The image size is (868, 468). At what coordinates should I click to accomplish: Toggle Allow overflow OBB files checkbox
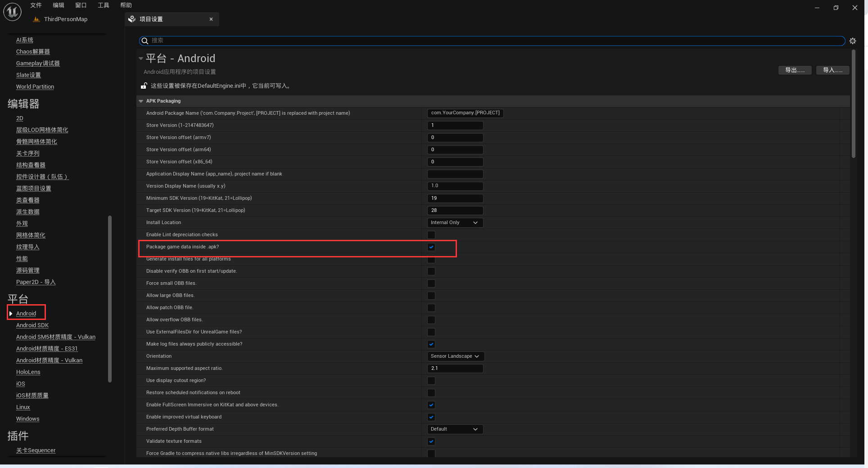point(431,320)
